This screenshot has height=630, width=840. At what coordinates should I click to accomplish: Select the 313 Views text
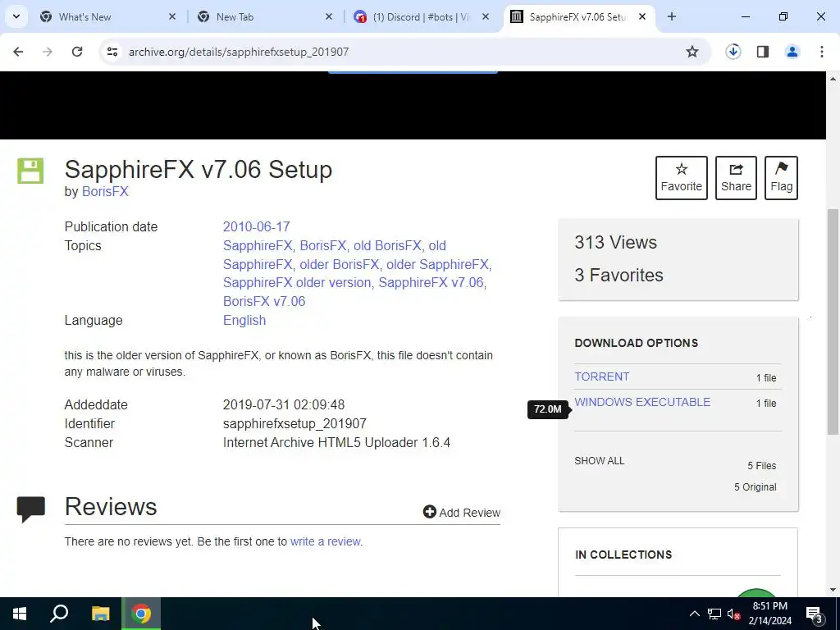point(615,242)
